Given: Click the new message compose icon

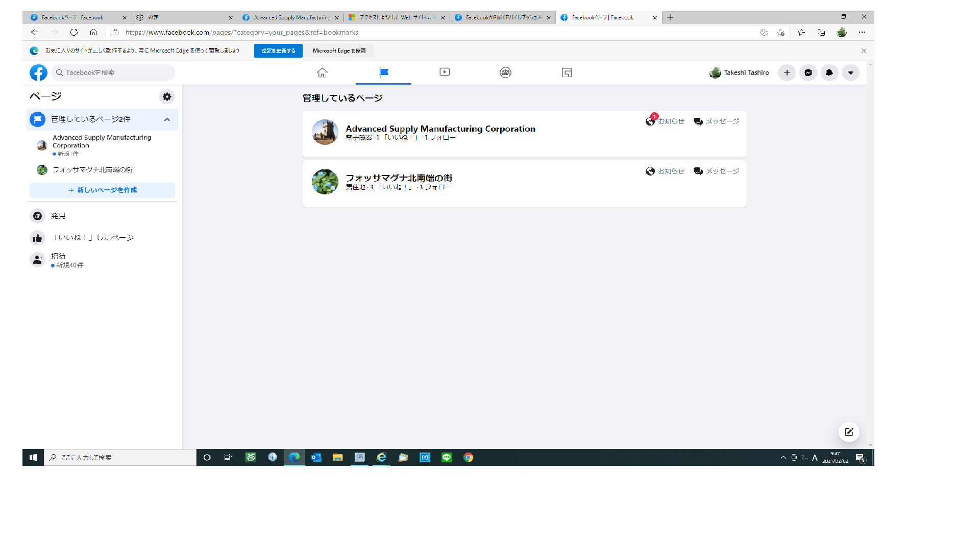Looking at the screenshot, I should [849, 432].
